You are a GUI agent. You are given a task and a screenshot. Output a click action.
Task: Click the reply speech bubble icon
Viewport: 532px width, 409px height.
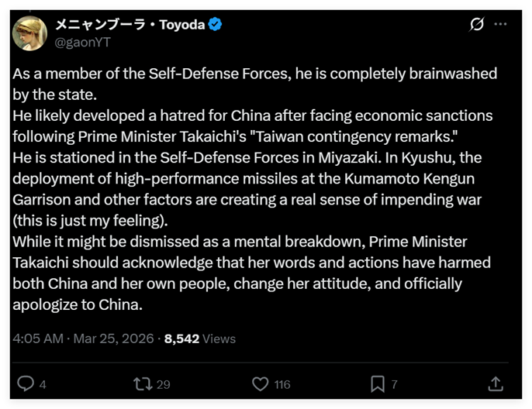(x=26, y=383)
